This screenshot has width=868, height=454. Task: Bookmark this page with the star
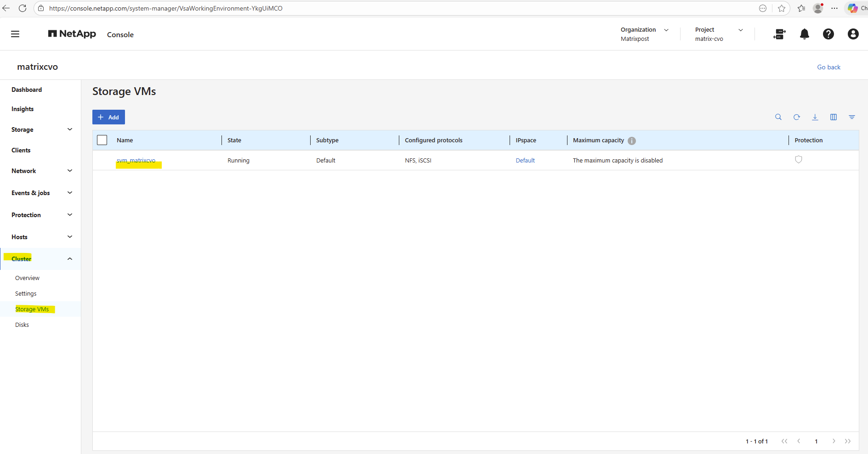[782, 8]
